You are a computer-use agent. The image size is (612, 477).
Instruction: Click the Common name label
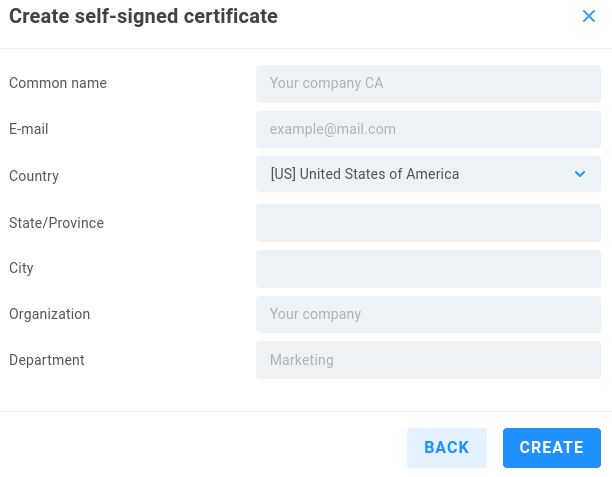click(58, 84)
